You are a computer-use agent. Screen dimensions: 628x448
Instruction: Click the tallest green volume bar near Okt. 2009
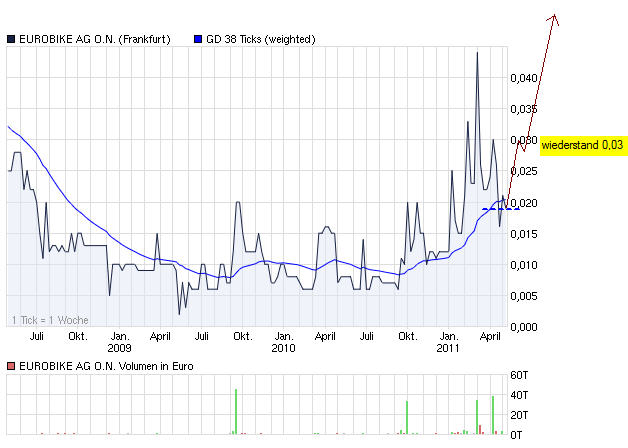click(x=236, y=411)
